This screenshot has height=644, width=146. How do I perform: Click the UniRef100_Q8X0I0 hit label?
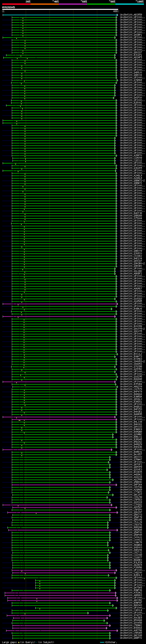(131, 457)
